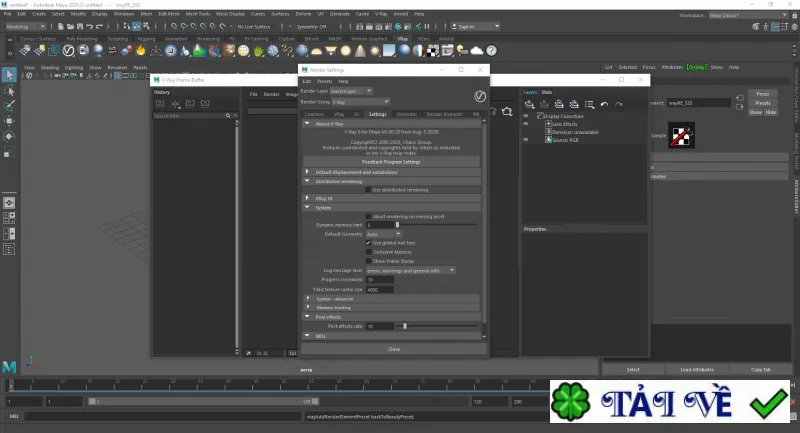Click the green plant proxy shelf icon

tap(259, 50)
